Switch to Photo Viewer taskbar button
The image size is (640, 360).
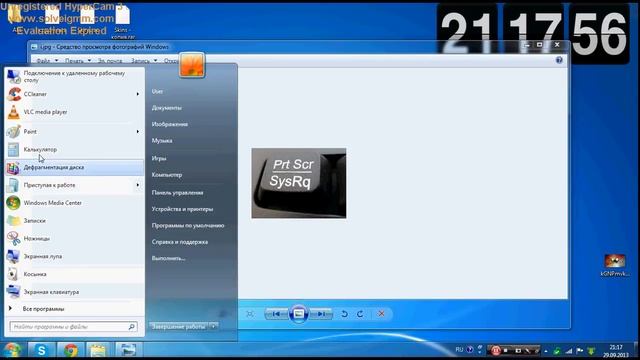coord(128,350)
